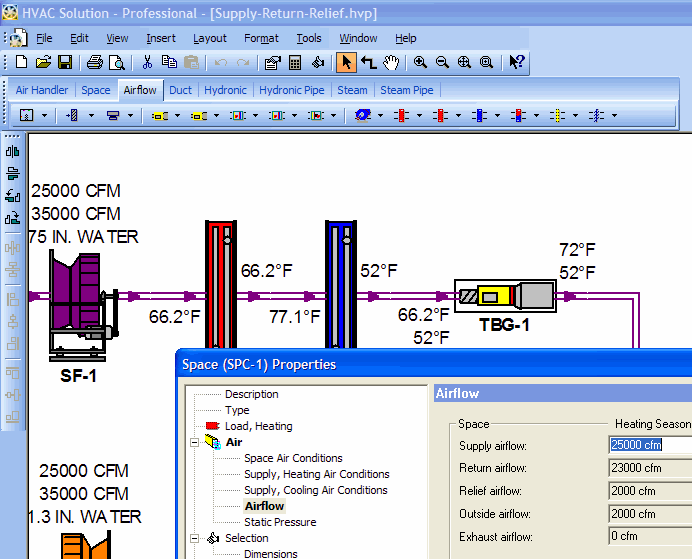692x559 pixels.
Task: Select the connector line tool
Action: click(x=369, y=62)
